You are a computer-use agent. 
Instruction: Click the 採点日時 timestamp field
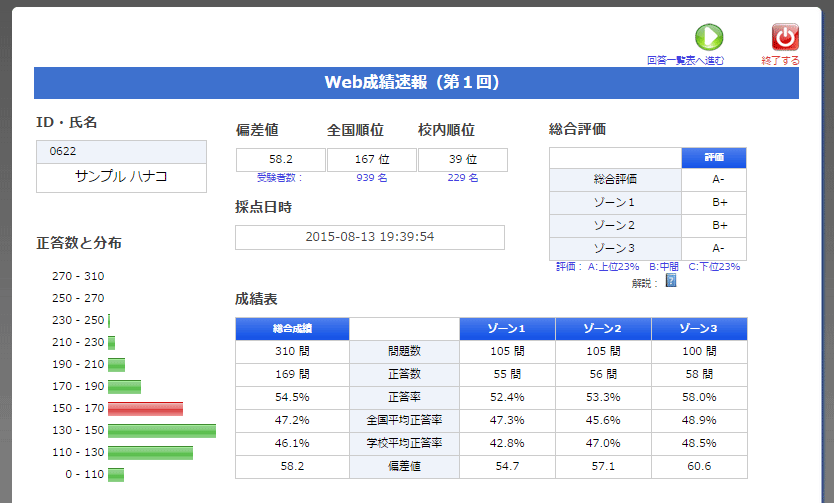click(x=369, y=237)
